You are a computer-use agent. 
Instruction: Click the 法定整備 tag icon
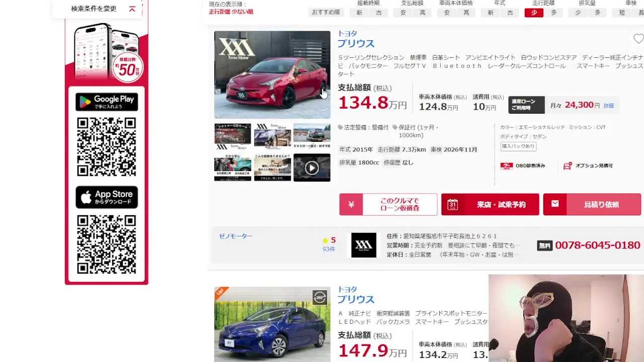pos(341,128)
